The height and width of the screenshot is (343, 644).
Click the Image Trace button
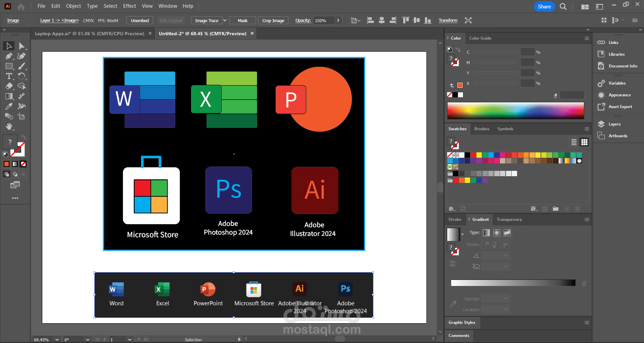[x=207, y=20]
